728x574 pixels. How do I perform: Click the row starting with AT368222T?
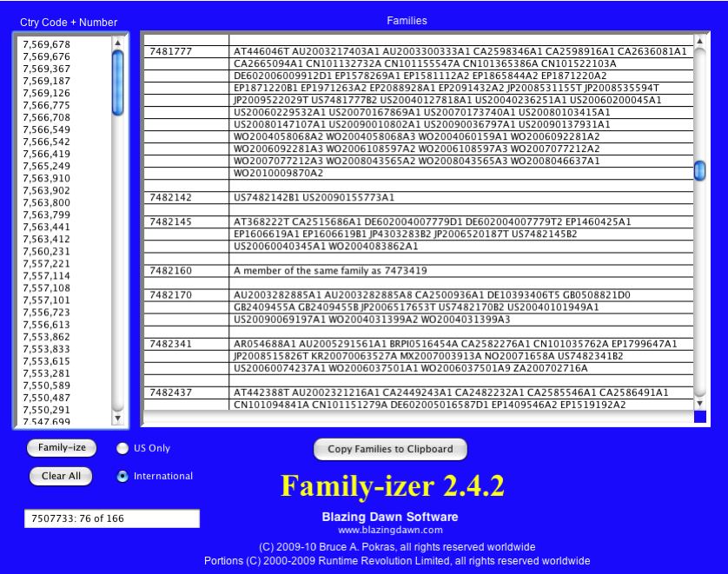click(x=461, y=221)
